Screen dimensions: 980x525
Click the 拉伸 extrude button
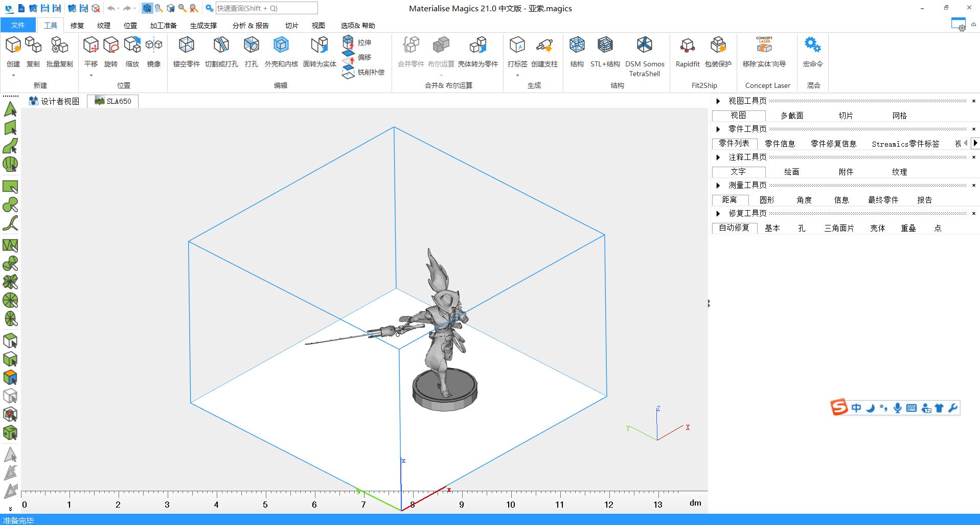pos(357,42)
